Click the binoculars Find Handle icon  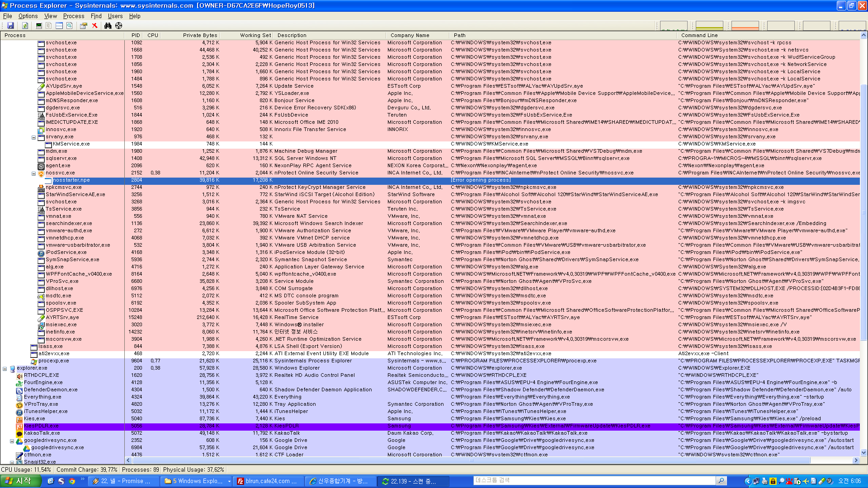click(108, 26)
